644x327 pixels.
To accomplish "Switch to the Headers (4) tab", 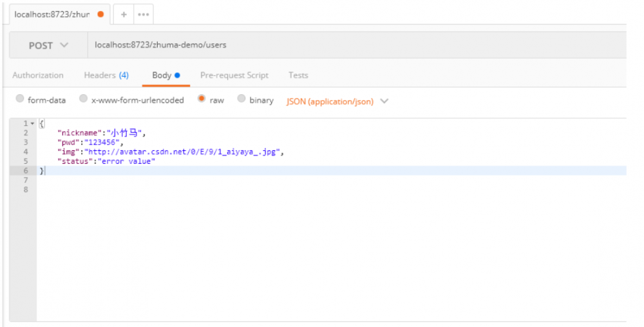I will pyautogui.click(x=106, y=75).
